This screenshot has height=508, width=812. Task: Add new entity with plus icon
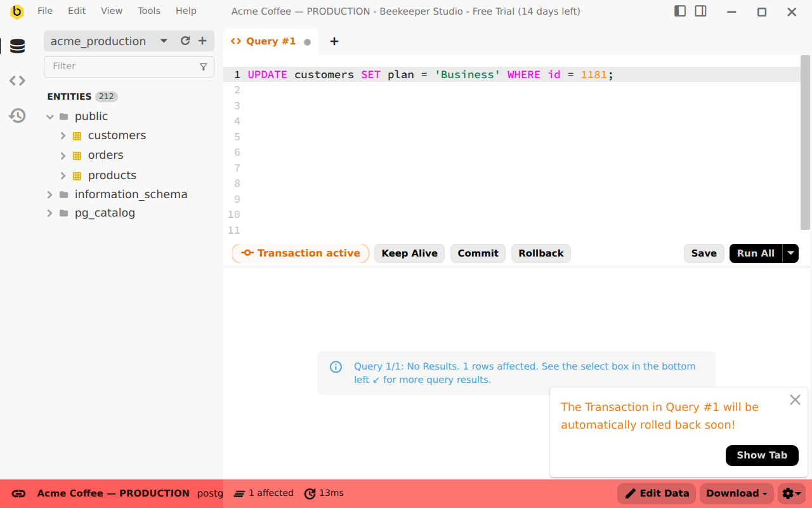(x=202, y=41)
